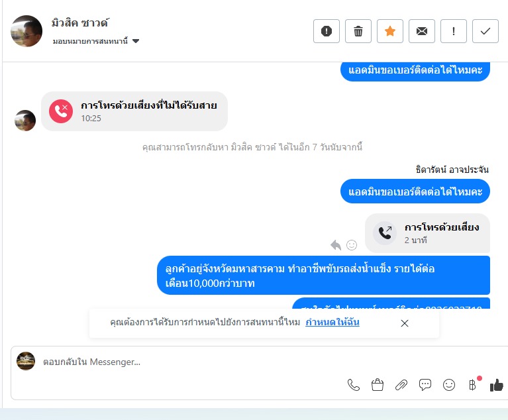Viewport: 508px width, 420px height.
Task: Dismiss the assignment prompt with the X
Action: (404, 323)
